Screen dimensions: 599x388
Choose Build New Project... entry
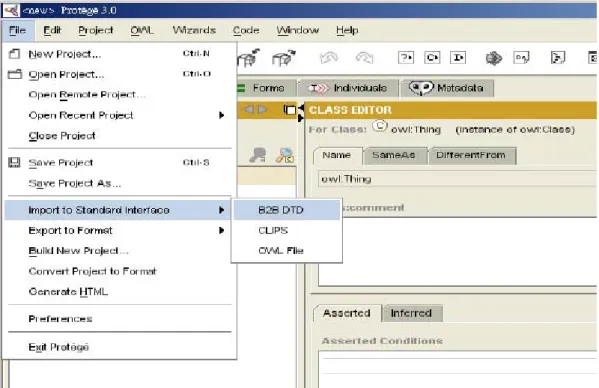pyautogui.click(x=119, y=251)
